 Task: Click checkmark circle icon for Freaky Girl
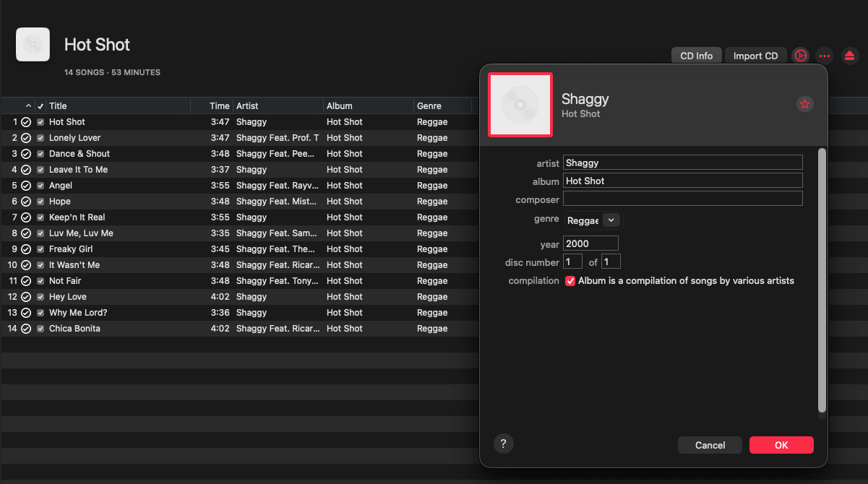pyautogui.click(x=26, y=249)
